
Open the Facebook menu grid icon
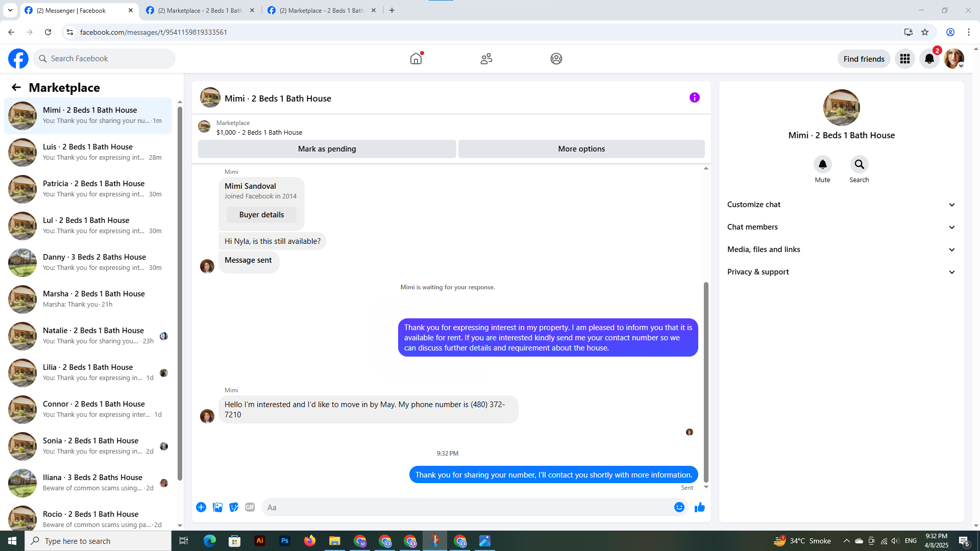[x=904, y=59]
